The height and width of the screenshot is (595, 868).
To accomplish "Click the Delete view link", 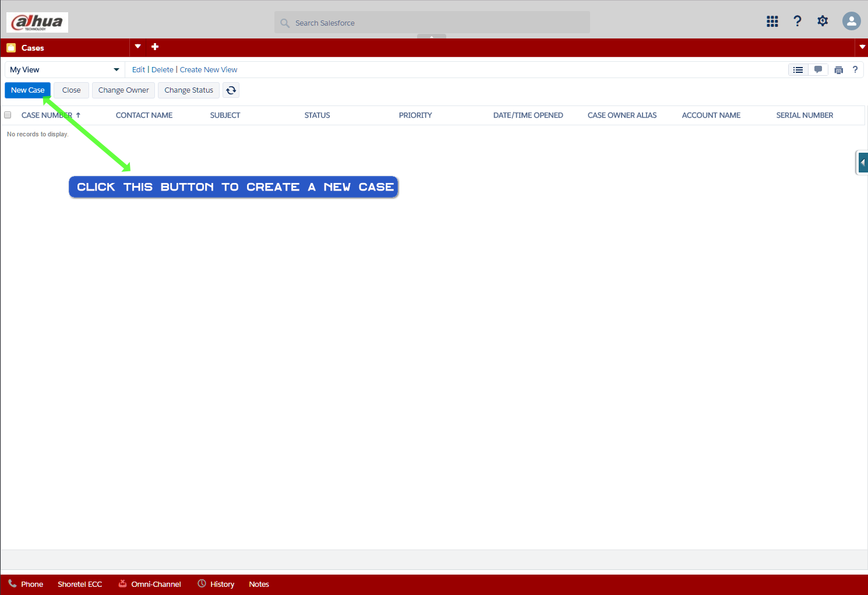I will pos(163,70).
